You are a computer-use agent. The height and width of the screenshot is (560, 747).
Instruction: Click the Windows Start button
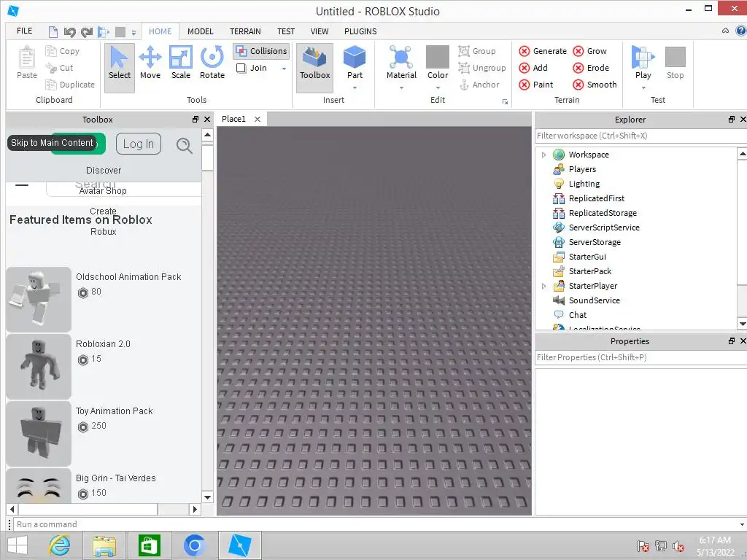point(18,545)
